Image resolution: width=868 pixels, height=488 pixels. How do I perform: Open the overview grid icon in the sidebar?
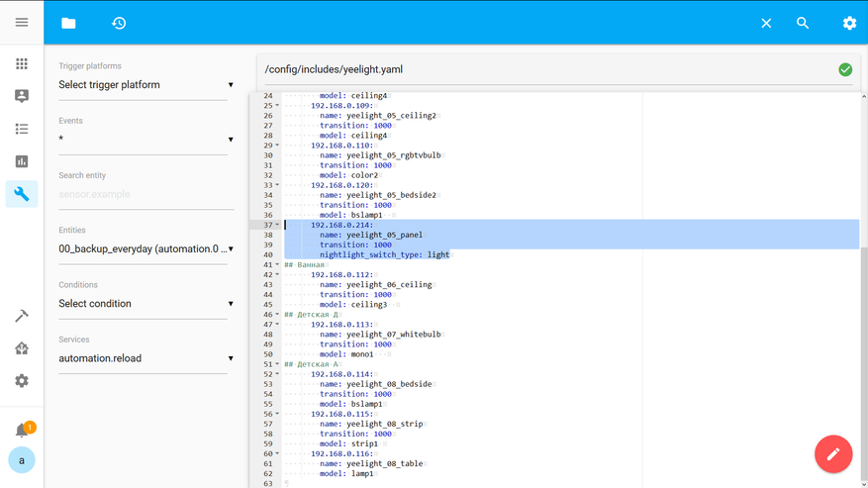(x=22, y=63)
